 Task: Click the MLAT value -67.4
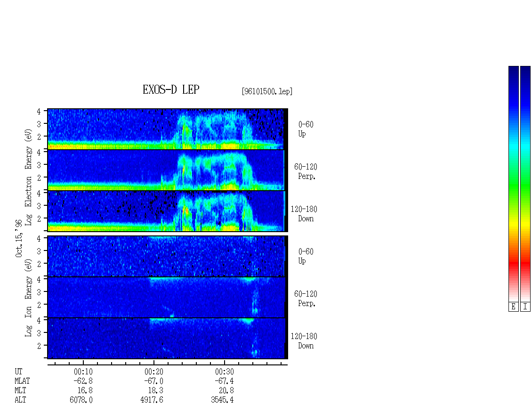tap(224, 381)
